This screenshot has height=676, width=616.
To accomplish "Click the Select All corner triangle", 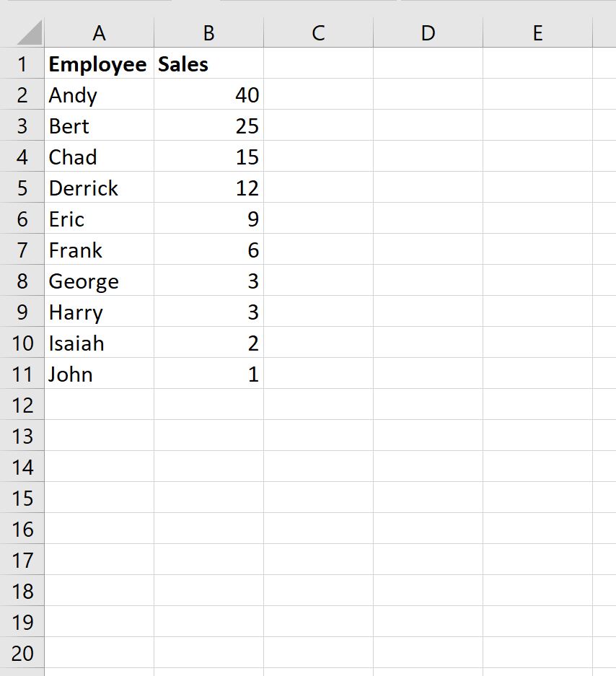I will [30, 32].
